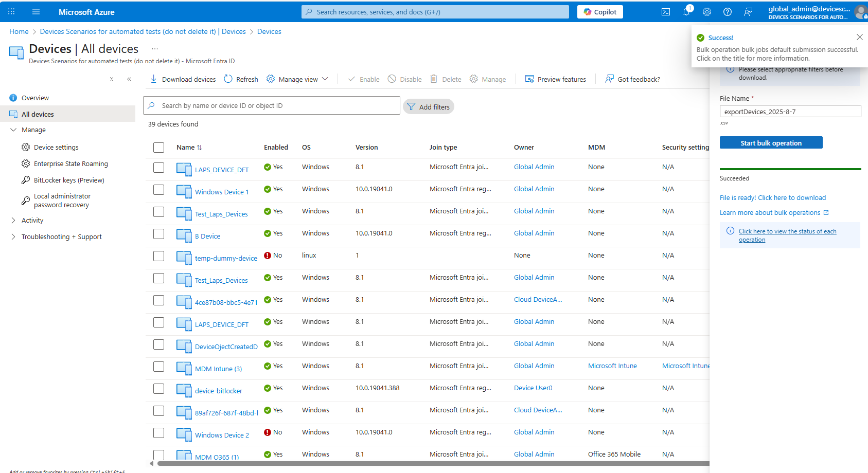Click the device search input field
868x473 pixels.
[x=272, y=105]
